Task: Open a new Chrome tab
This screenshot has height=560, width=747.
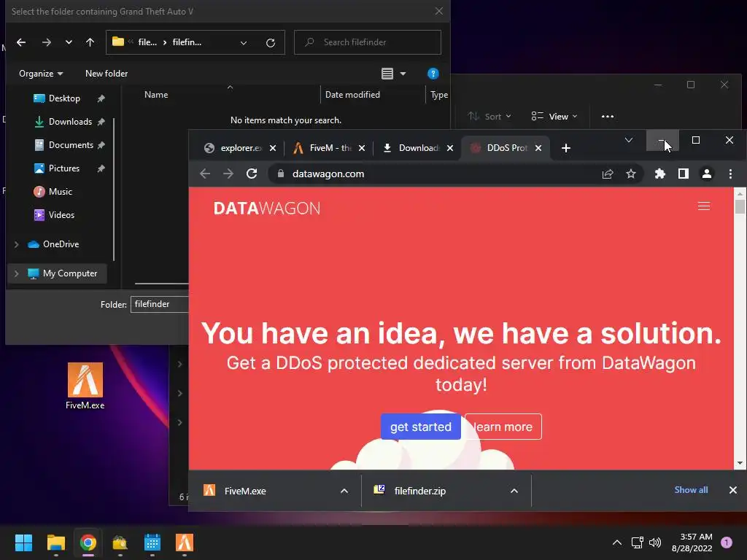Action: pyautogui.click(x=566, y=148)
